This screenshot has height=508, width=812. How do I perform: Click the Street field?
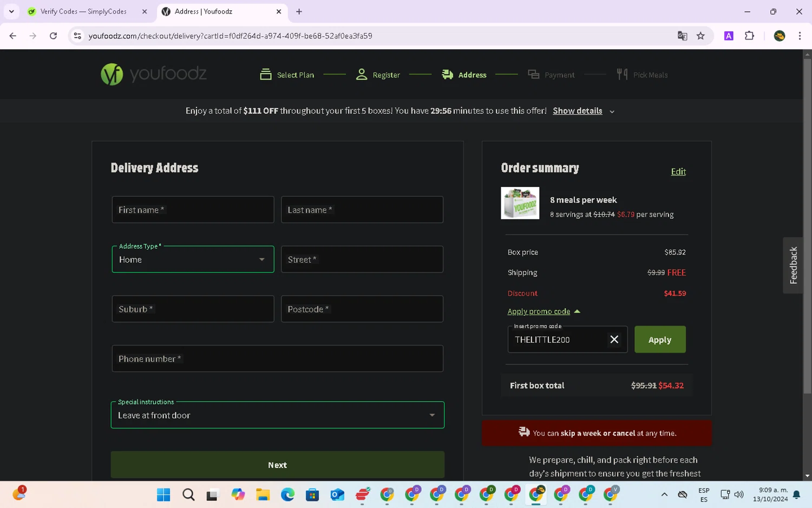point(362,259)
